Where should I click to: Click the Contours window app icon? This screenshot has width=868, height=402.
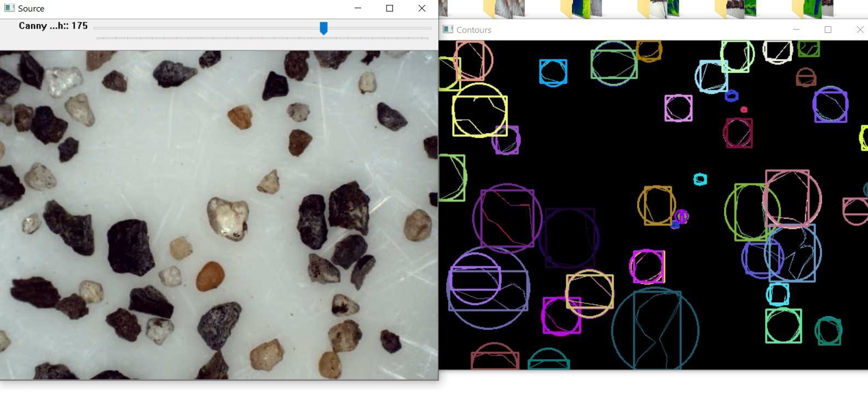tap(448, 30)
